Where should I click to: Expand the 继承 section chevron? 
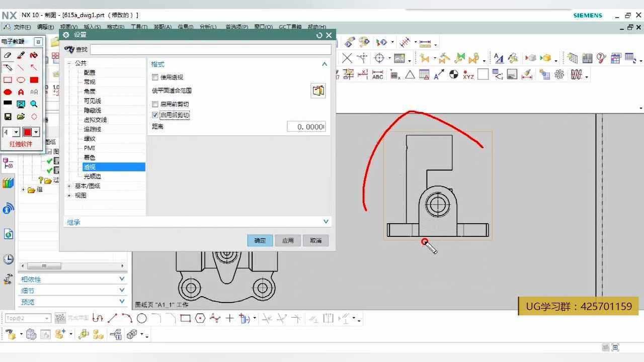(326, 222)
